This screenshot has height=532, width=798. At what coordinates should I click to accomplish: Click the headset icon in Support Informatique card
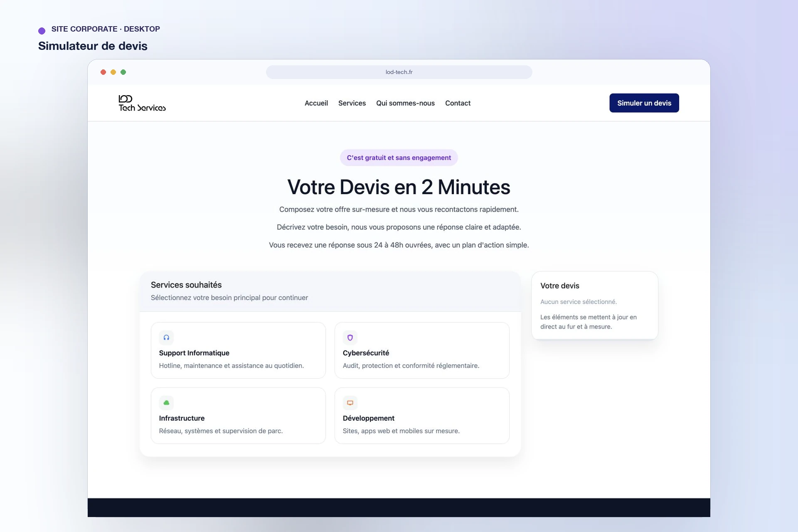click(x=166, y=337)
